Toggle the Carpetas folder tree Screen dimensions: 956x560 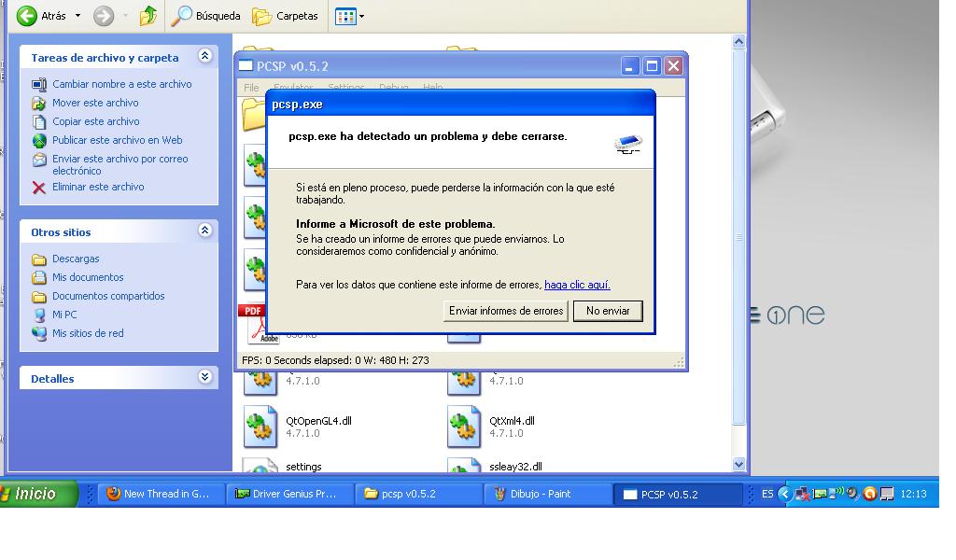[286, 16]
